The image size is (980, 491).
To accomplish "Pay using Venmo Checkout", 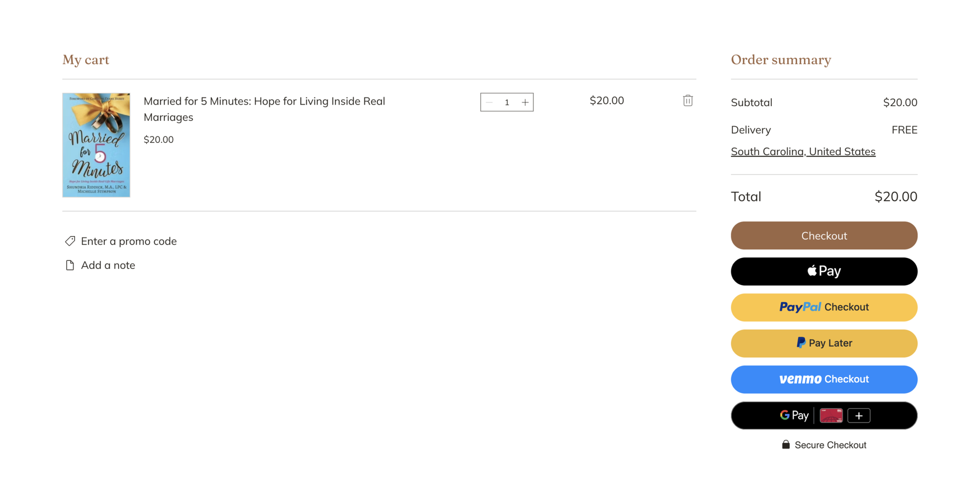I will (x=824, y=379).
